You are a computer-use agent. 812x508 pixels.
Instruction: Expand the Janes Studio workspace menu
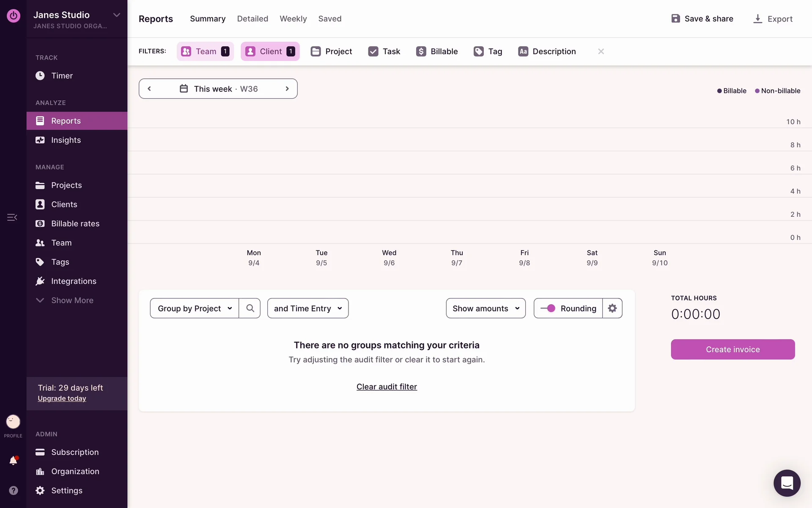[116, 15]
